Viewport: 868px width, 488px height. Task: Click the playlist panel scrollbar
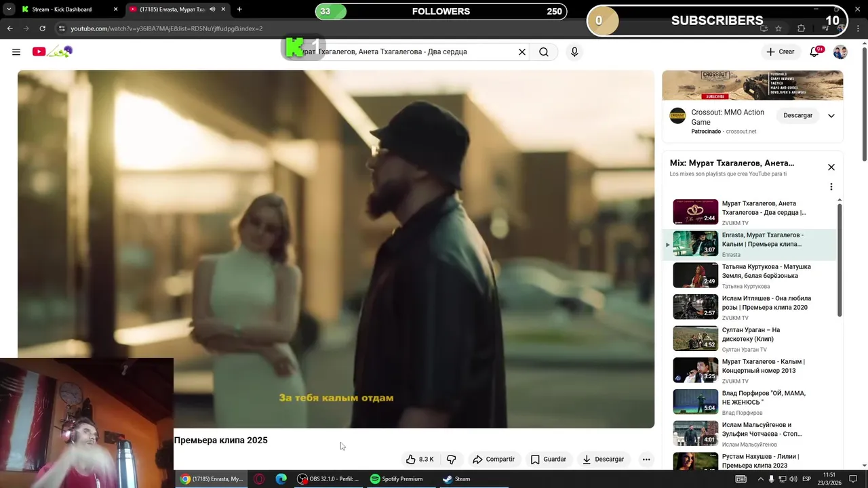point(840,260)
